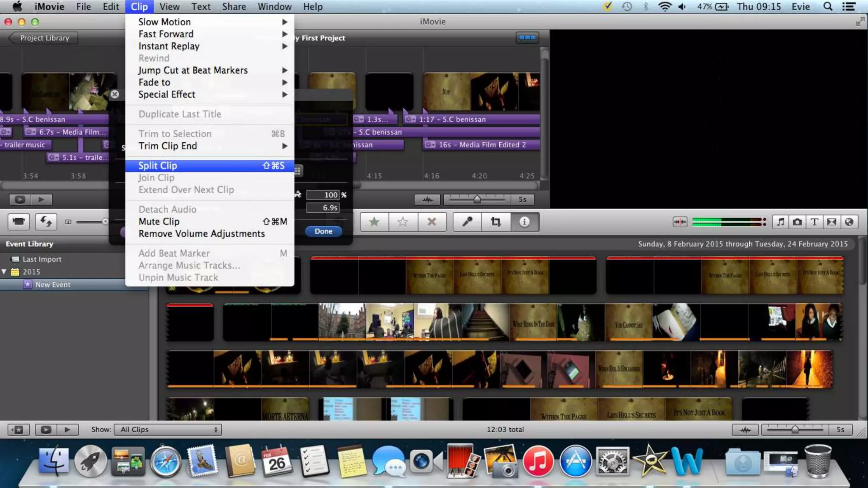This screenshot has height=488, width=868.
Task: Open the Show All Clips dropdown
Action: (x=168, y=430)
